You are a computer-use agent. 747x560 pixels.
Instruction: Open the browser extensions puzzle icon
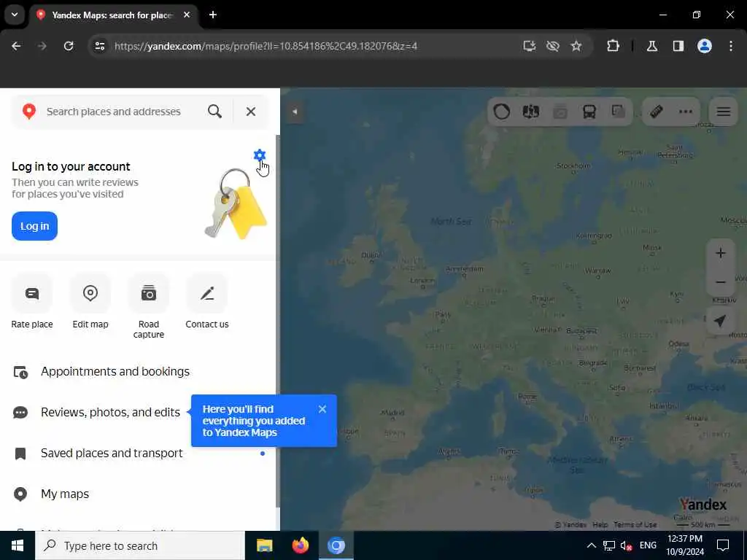click(x=613, y=46)
